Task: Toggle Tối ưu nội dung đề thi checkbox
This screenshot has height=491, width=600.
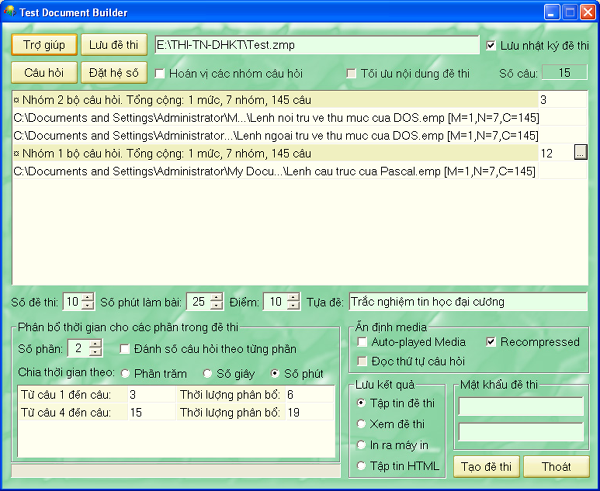Action: pos(351,73)
